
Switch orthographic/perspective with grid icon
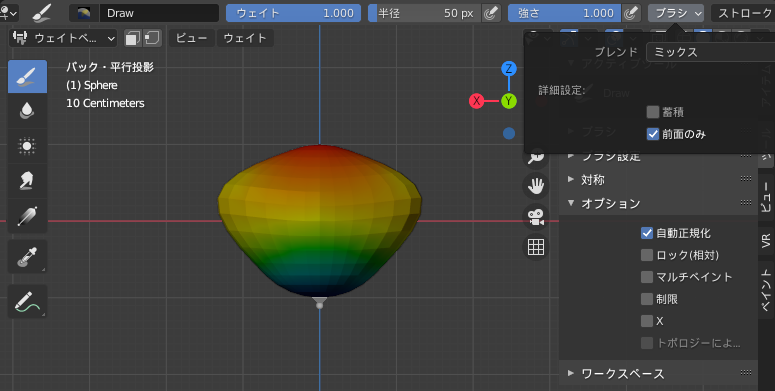click(536, 246)
